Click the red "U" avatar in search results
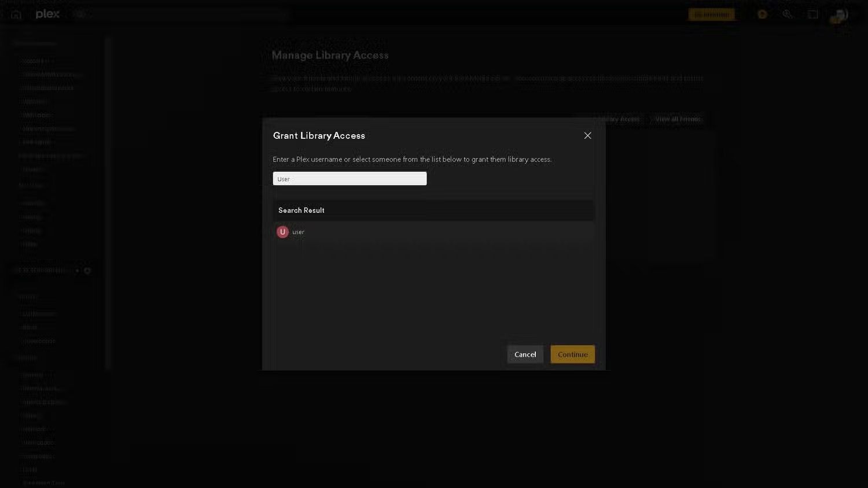 [x=283, y=232]
